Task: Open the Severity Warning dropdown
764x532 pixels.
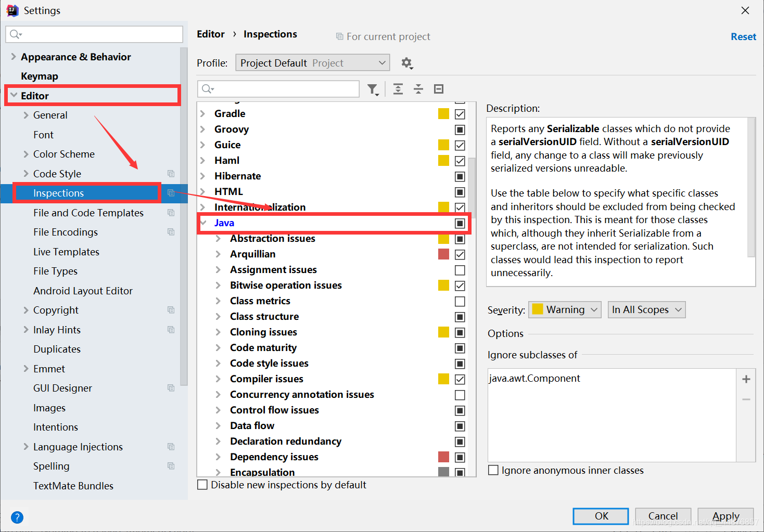Action: point(565,309)
